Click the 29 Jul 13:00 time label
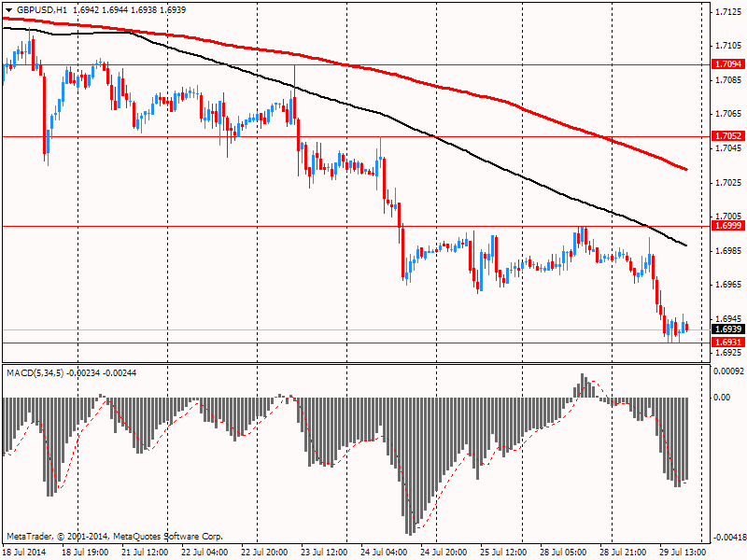Image resolution: width=747 pixels, height=560 pixels. [683, 553]
